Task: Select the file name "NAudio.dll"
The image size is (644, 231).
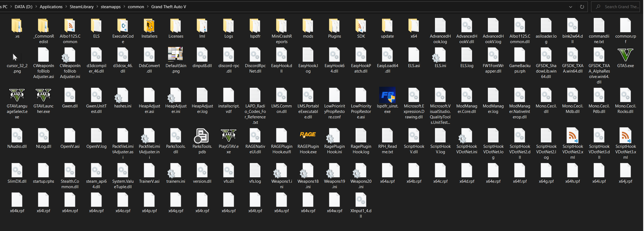Action: 17,146
